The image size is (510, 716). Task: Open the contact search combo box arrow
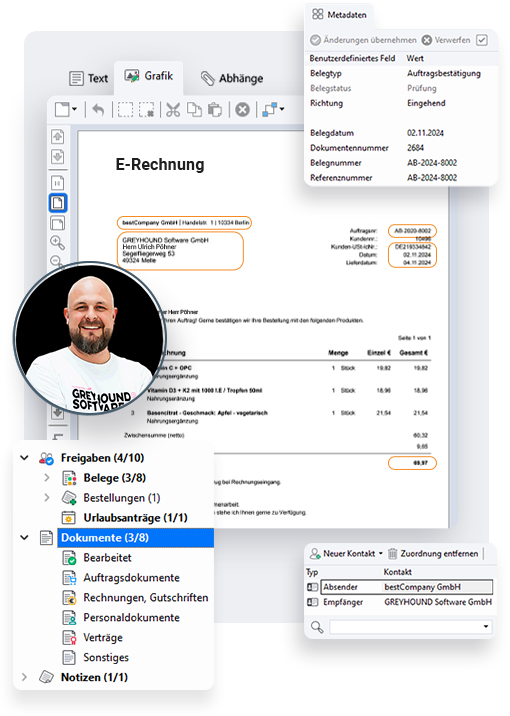pos(486,626)
